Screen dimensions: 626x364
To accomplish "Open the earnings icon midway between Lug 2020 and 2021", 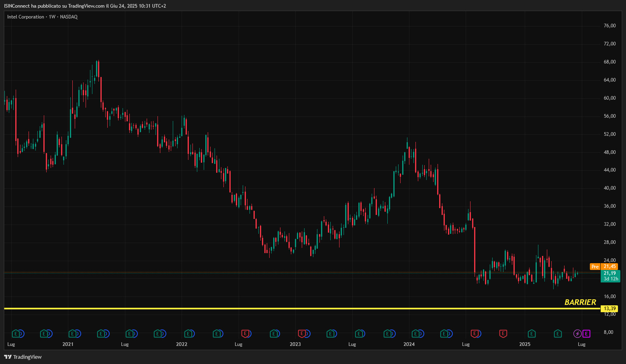I will 44,333.
